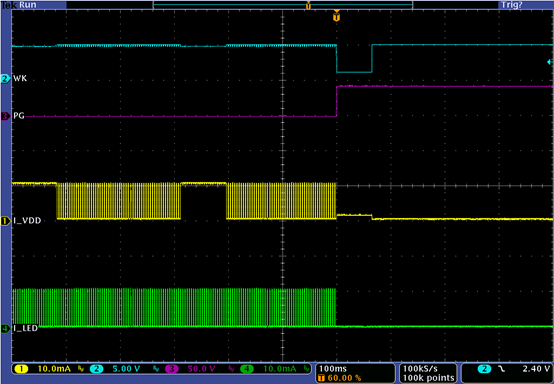
Task: Click the magenta channel 3 badge
Action: (172, 369)
